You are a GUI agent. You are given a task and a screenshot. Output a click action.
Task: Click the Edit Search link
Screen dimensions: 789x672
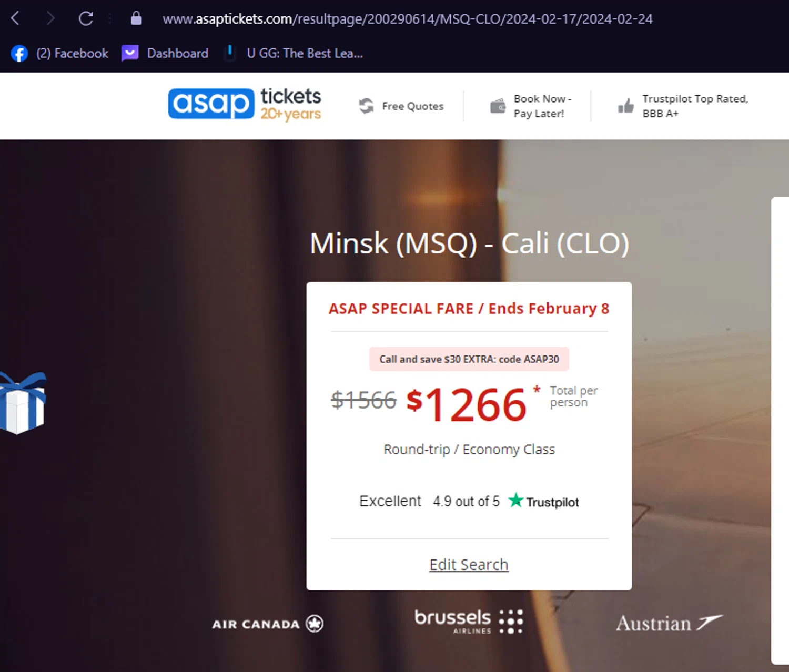click(469, 565)
